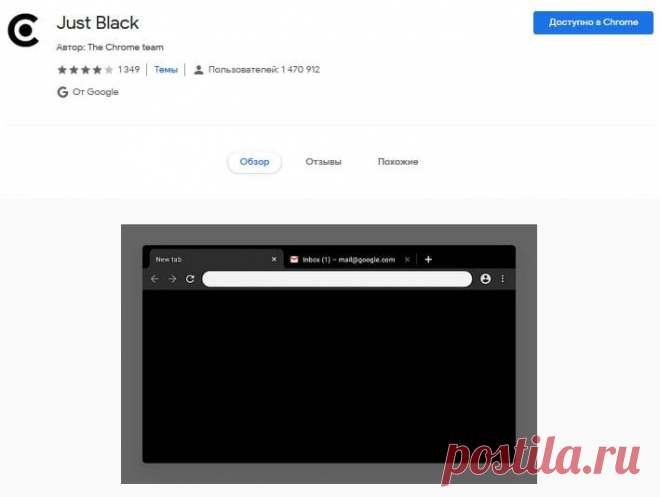Click the 'Just Black' title
This screenshot has width=660, height=497.
[x=98, y=23]
